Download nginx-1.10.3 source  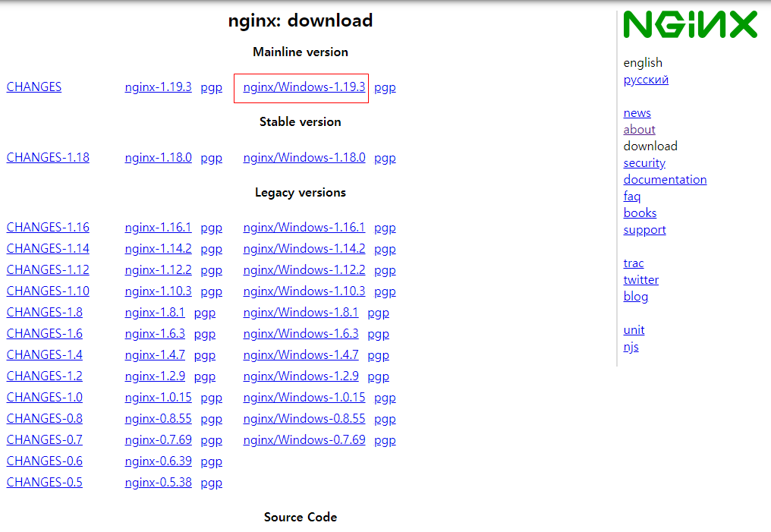(159, 291)
